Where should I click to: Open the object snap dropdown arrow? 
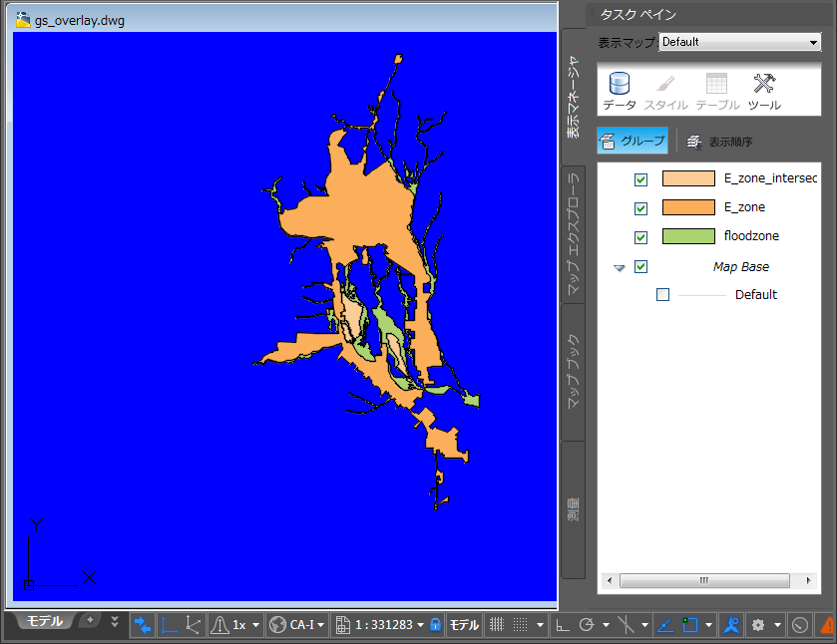click(709, 625)
